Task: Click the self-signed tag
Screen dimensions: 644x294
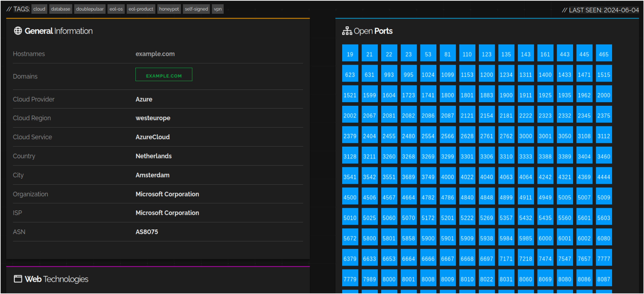Action: coord(196,9)
